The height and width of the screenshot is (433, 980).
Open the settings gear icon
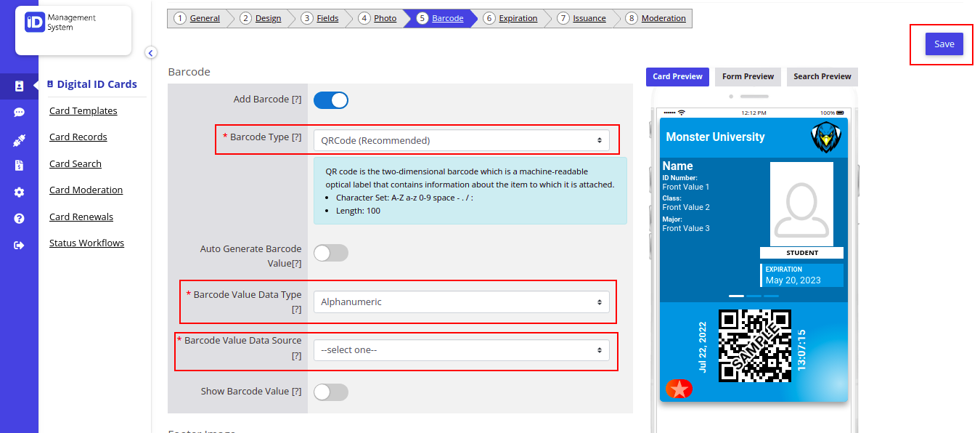19,193
